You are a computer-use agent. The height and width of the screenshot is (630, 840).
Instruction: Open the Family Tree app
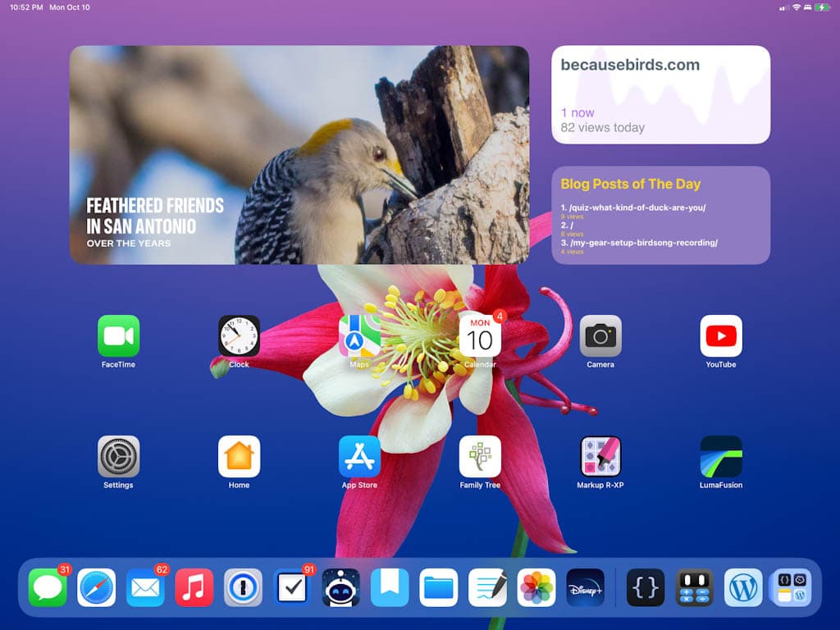[480, 456]
